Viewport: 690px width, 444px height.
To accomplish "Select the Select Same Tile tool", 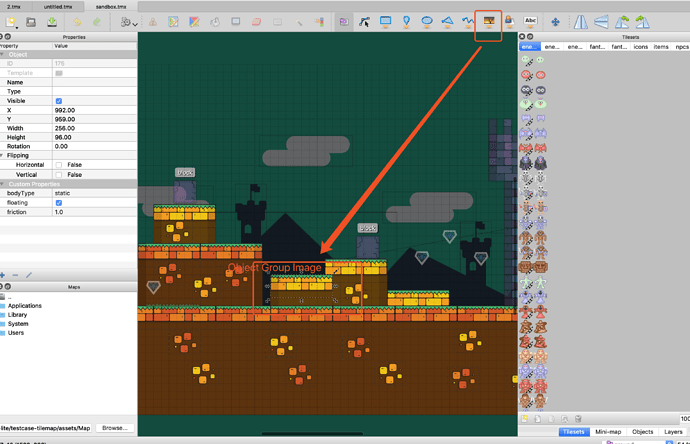I will [x=319, y=22].
